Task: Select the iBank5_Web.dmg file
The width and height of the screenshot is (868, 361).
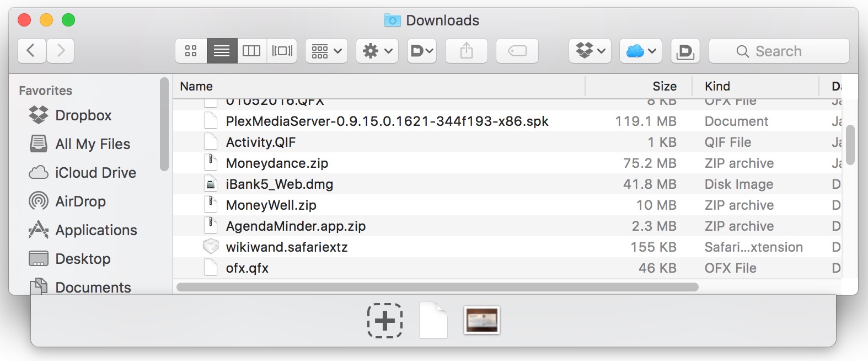Action: click(507, 184)
